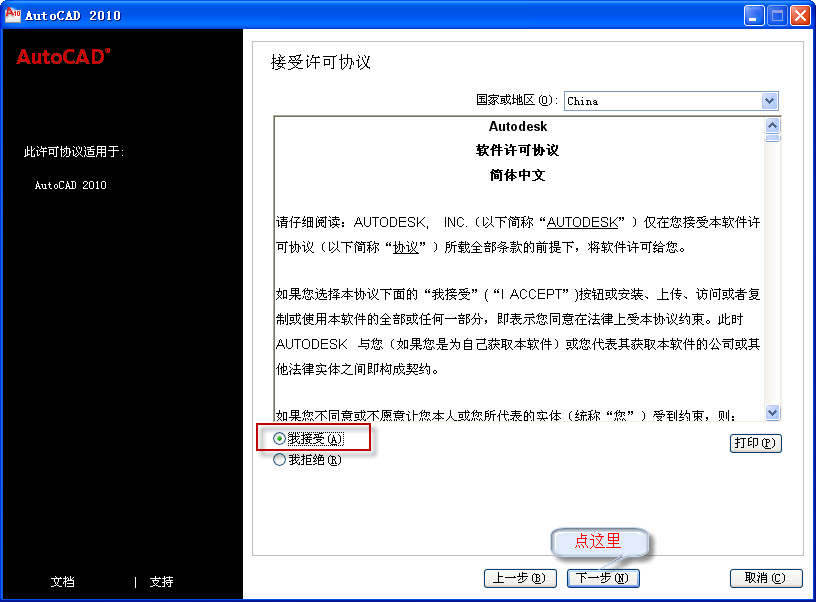Click the 取消(C) button
The width and height of the screenshot is (816, 602).
(x=766, y=578)
